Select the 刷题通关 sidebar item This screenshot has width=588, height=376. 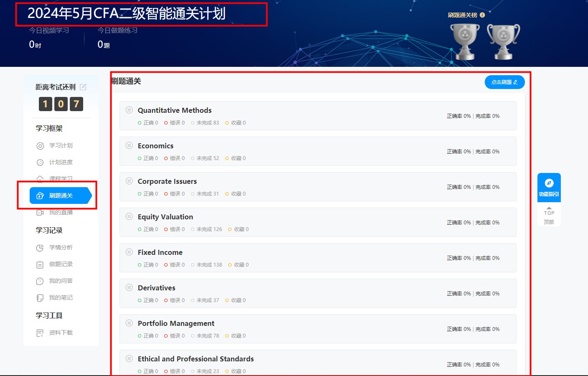pyautogui.click(x=61, y=196)
